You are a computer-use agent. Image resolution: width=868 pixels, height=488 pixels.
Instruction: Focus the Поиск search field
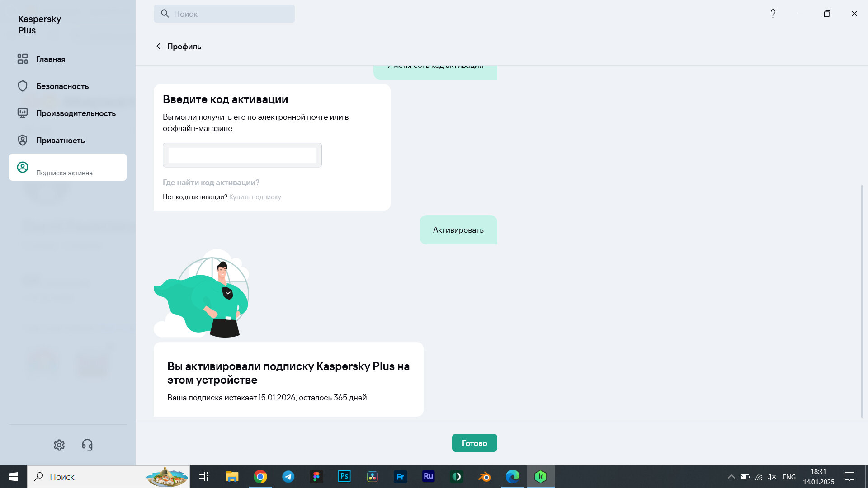224,14
